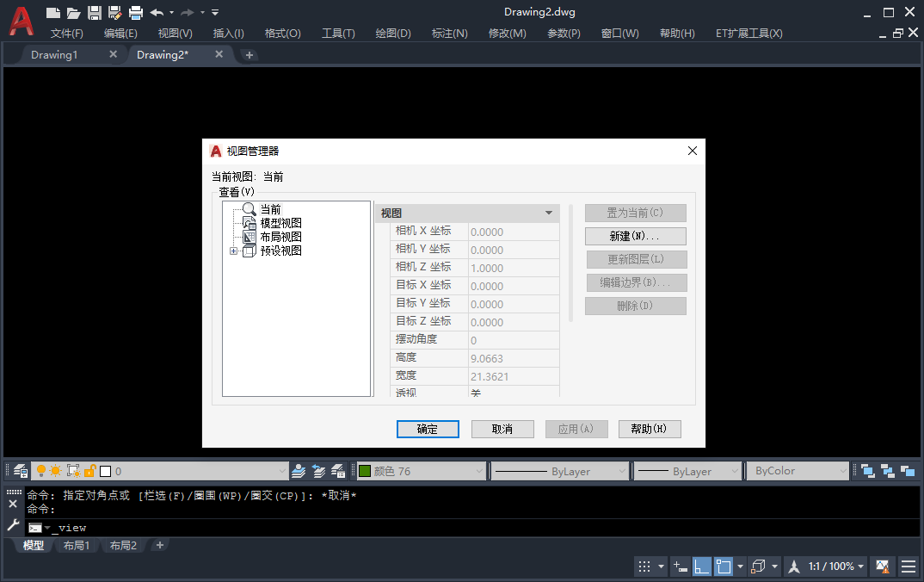Open the customization hamburger icon in status bar

coord(909,566)
